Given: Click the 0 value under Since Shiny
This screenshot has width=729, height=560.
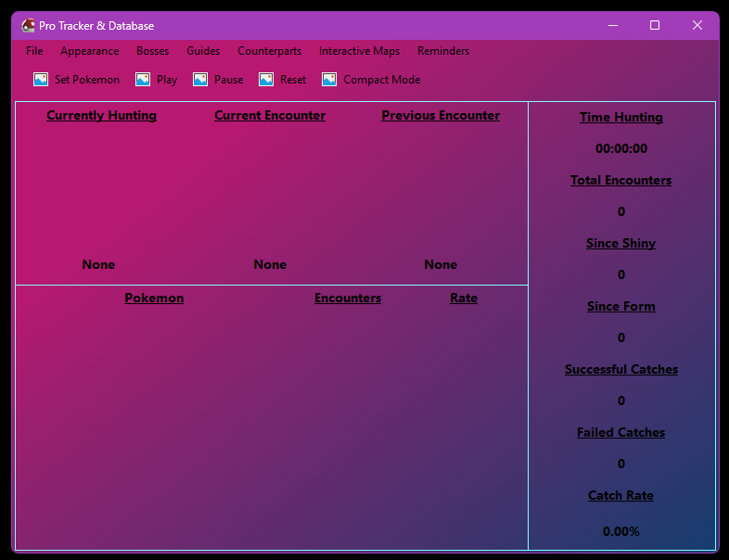Looking at the screenshot, I should [x=621, y=274].
